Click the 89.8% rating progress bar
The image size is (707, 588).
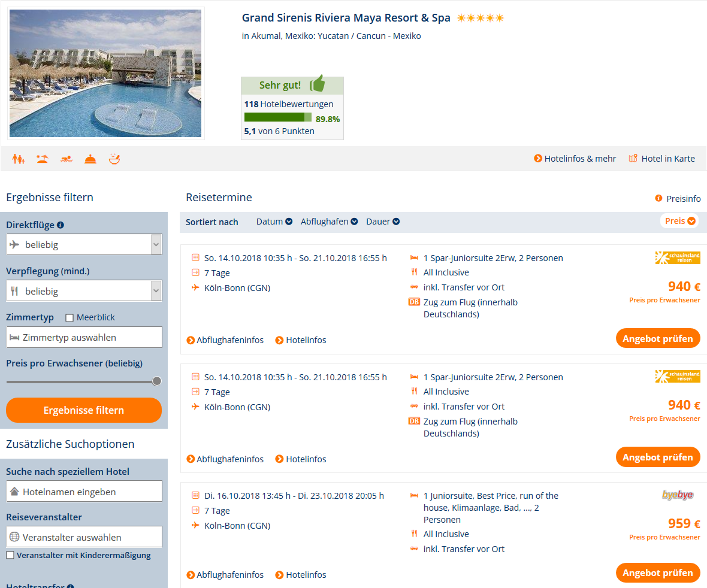coord(278,117)
